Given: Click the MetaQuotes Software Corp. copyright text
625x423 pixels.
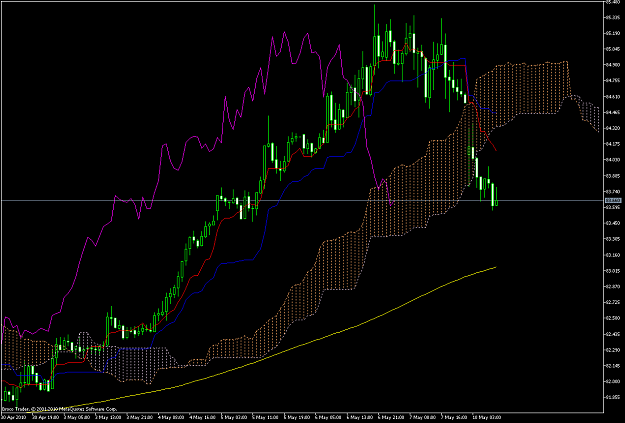Looking at the screenshot, I should pos(59,409).
